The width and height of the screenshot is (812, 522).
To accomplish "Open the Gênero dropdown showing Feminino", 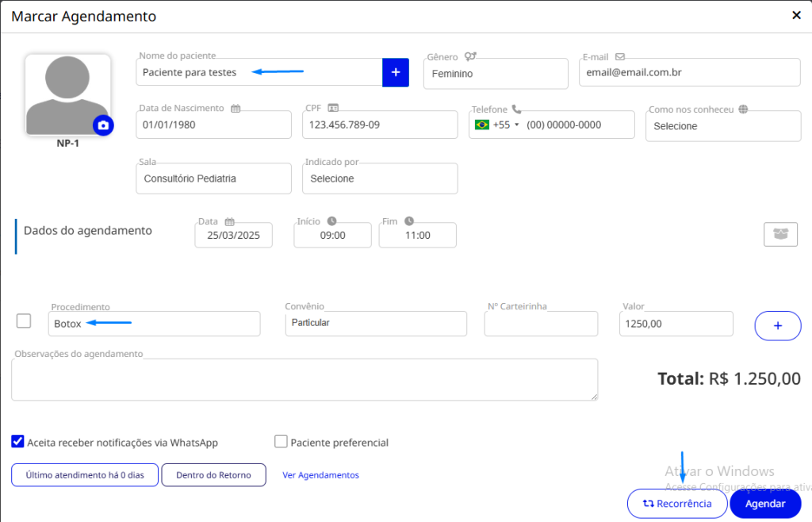I will (x=496, y=74).
